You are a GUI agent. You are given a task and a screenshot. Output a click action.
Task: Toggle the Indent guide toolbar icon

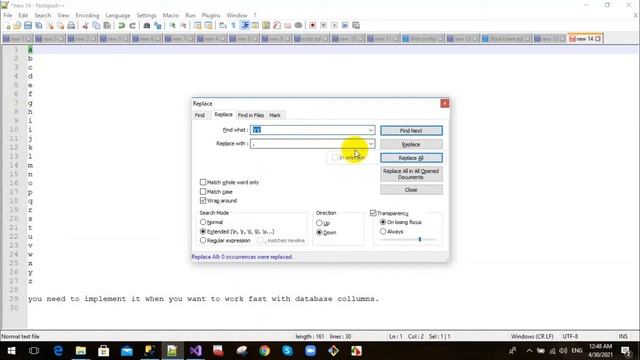click(245, 25)
